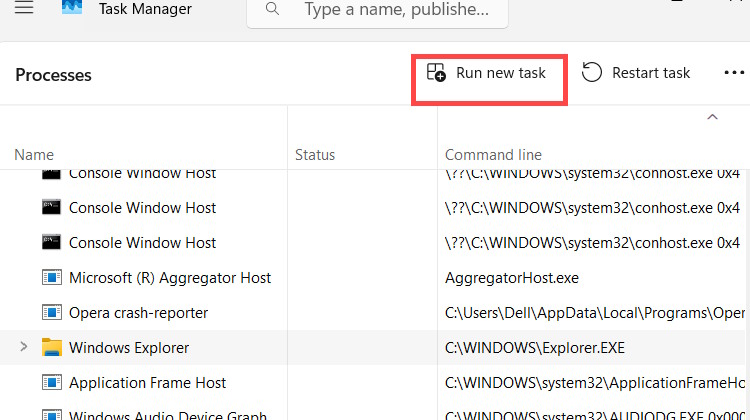750x420 pixels.
Task: Click the Application Frame Host icon
Action: click(x=52, y=382)
